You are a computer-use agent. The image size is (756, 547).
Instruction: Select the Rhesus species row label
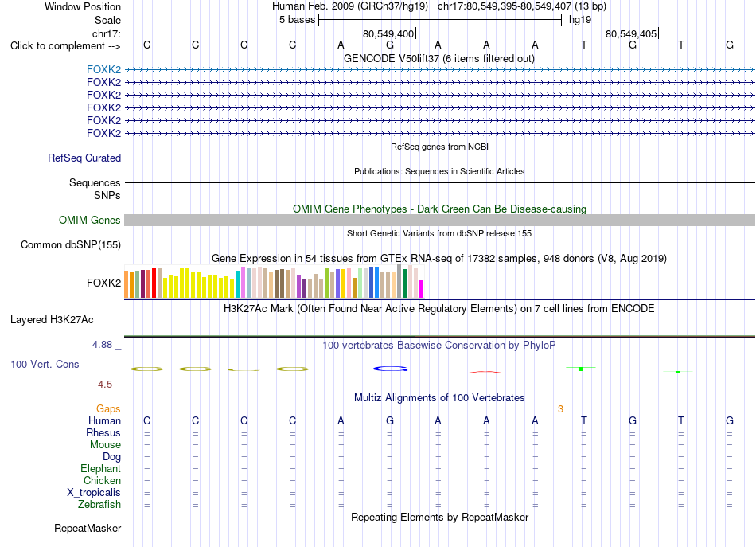coord(103,432)
